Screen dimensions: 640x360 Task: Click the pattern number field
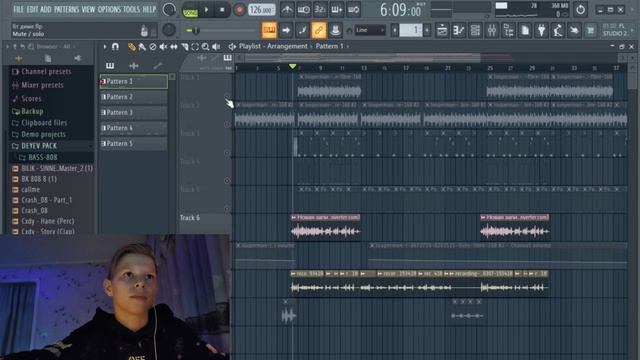[411, 30]
